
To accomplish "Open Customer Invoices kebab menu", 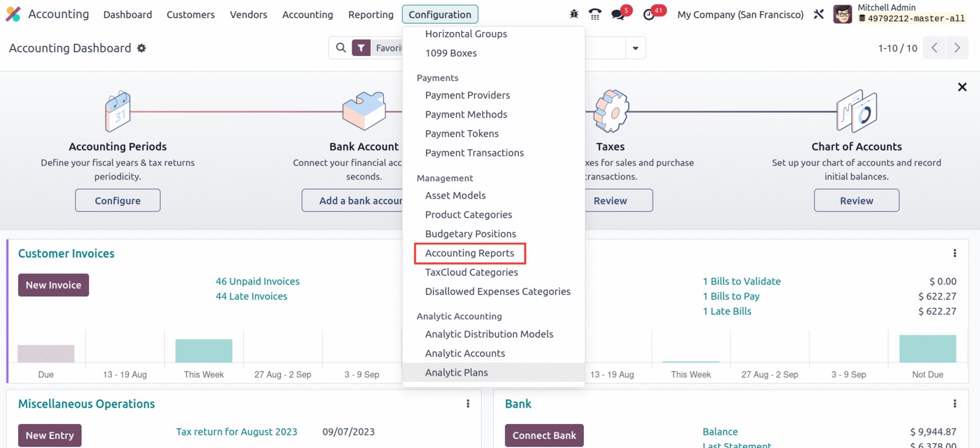I will tap(955, 254).
